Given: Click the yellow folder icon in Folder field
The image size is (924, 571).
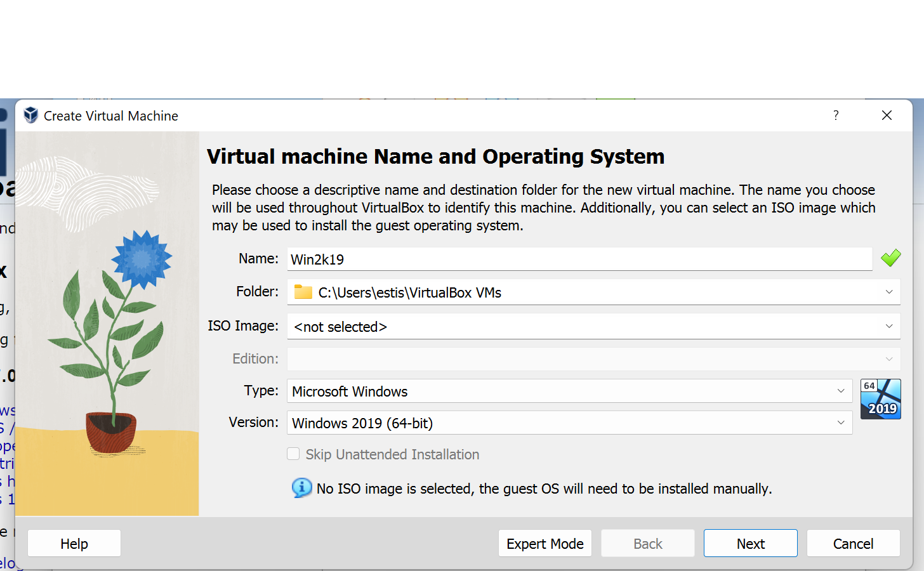Looking at the screenshot, I should (303, 292).
